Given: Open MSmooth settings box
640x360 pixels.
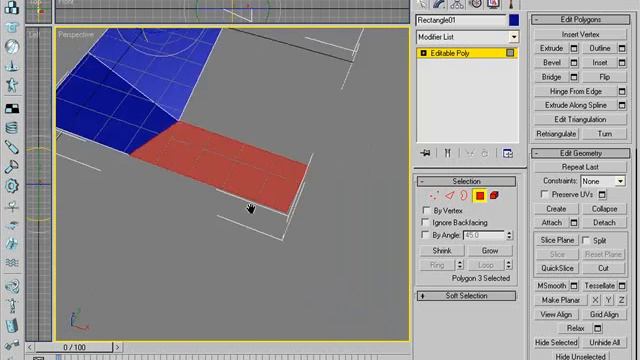Looking at the screenshot, I should 574,286.
